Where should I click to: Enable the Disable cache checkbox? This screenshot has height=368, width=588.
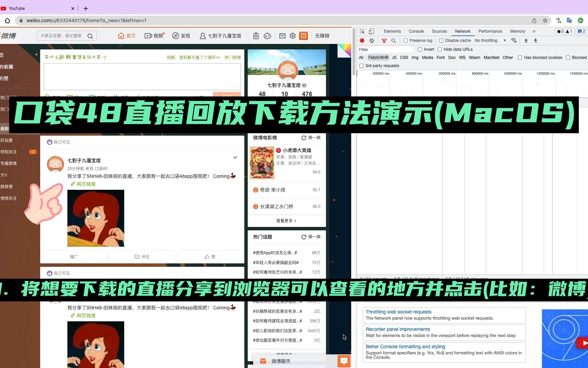coord(441,41)
